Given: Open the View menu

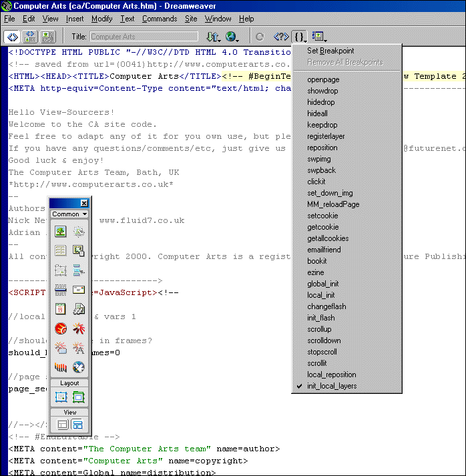Looking at the screenshot, I should [50, 19].
